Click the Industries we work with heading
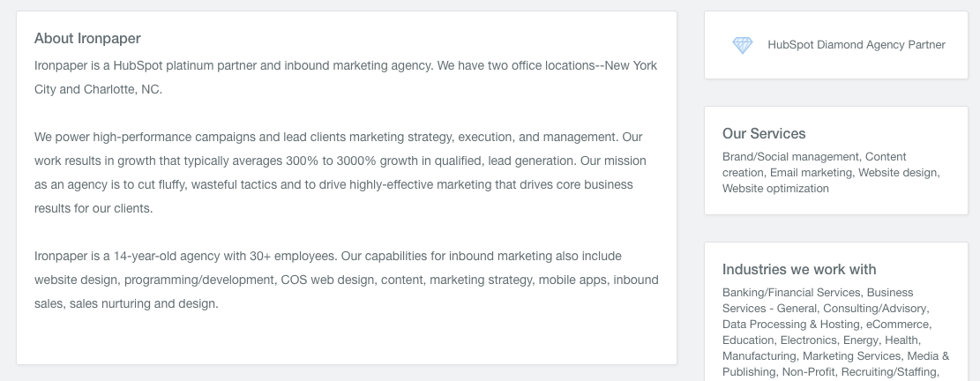The image size is (980, 381). [799, 270]
